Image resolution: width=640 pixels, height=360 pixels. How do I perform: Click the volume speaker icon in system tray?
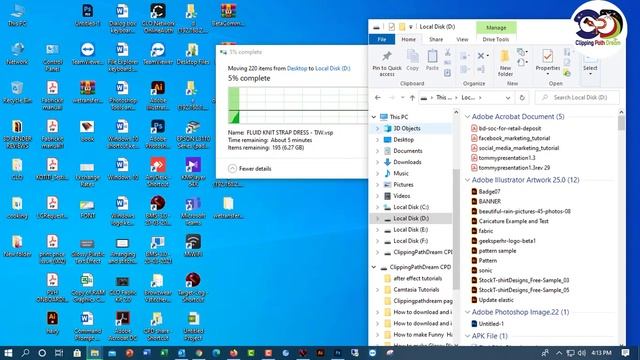click(582, 353)
